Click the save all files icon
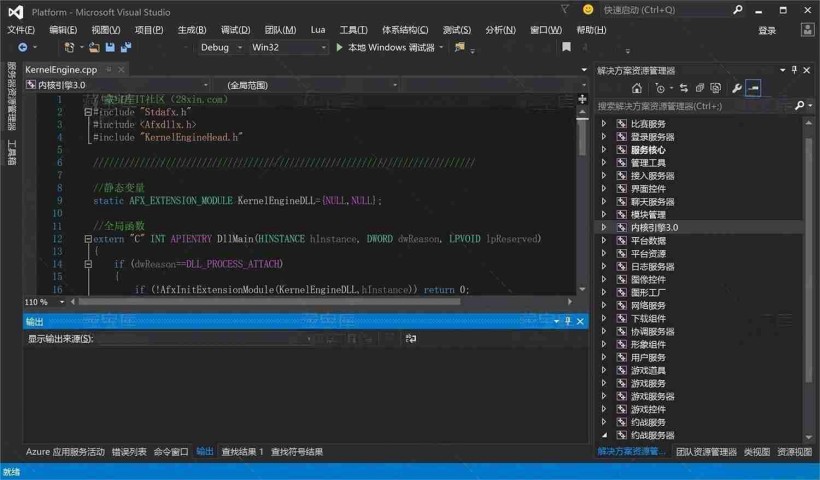 [x=126, y=48]
